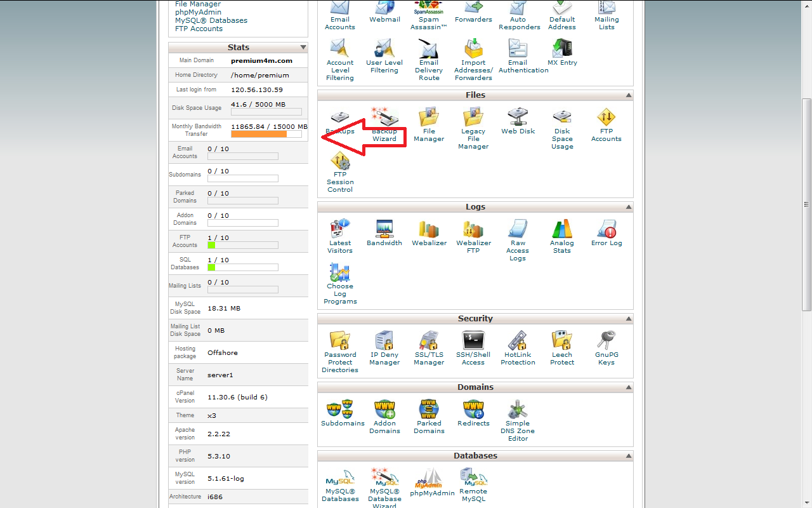Open the MX Entry icon
Screen dimensions: 812x508
pos(562,48)
